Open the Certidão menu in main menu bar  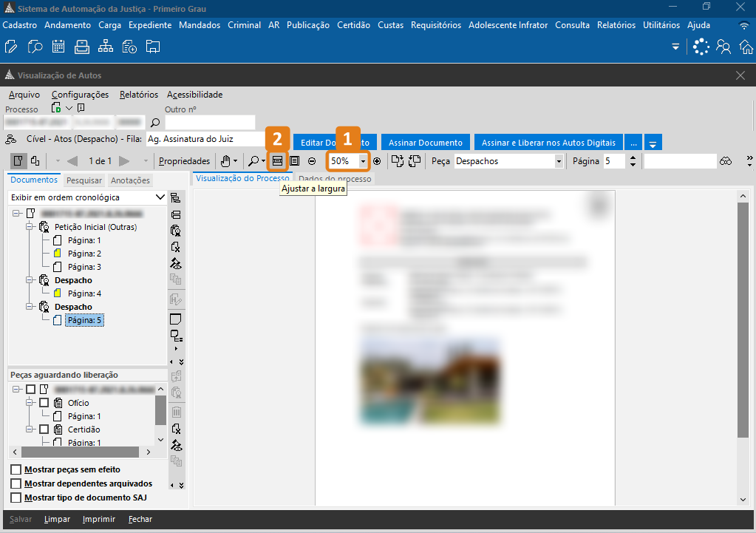[x=353, y=25]
